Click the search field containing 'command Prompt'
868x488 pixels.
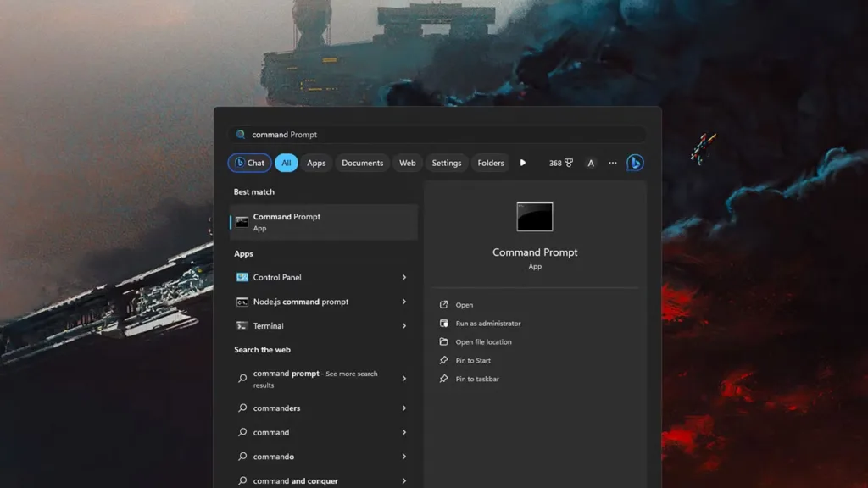coord(437,135)
